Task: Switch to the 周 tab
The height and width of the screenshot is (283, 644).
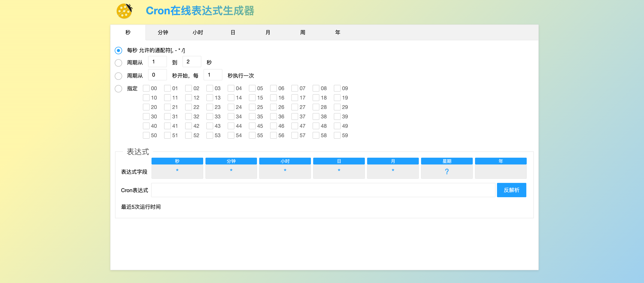Action: (x=303, y=32)
